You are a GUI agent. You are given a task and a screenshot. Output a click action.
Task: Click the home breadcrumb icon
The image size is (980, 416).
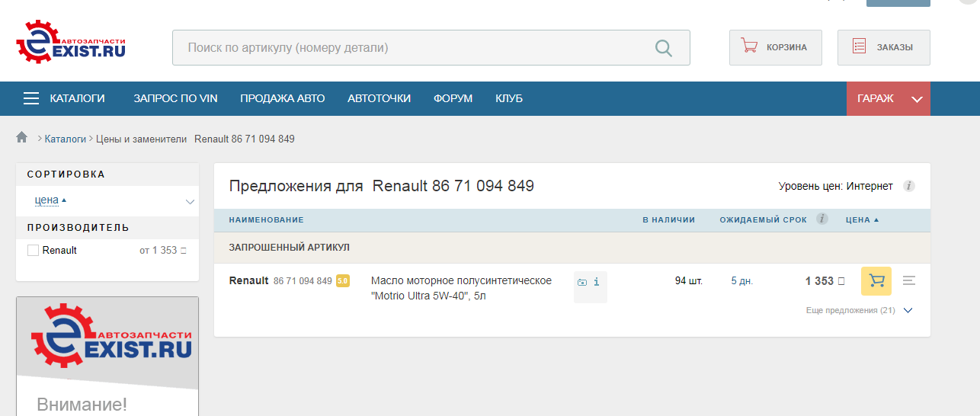pos(22,138)
